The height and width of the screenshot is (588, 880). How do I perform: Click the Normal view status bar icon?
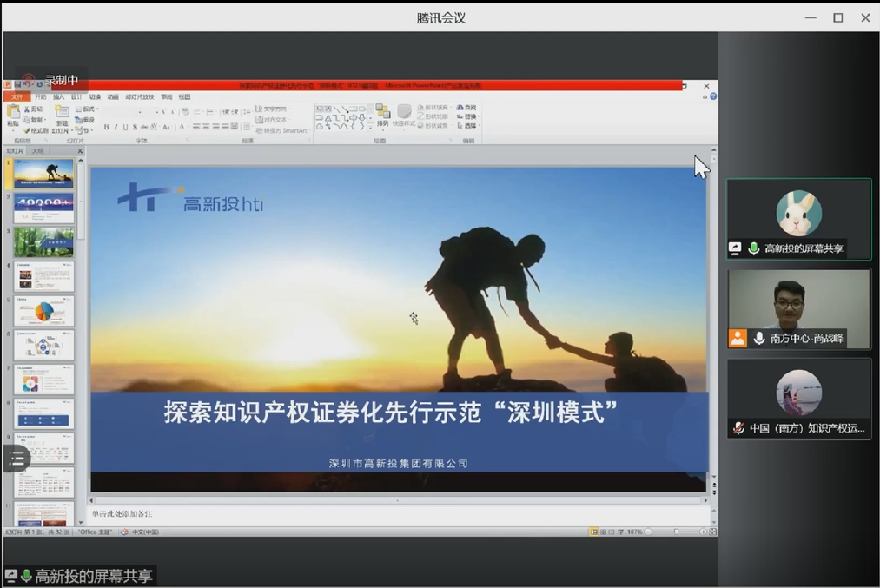tap(594, 532)
